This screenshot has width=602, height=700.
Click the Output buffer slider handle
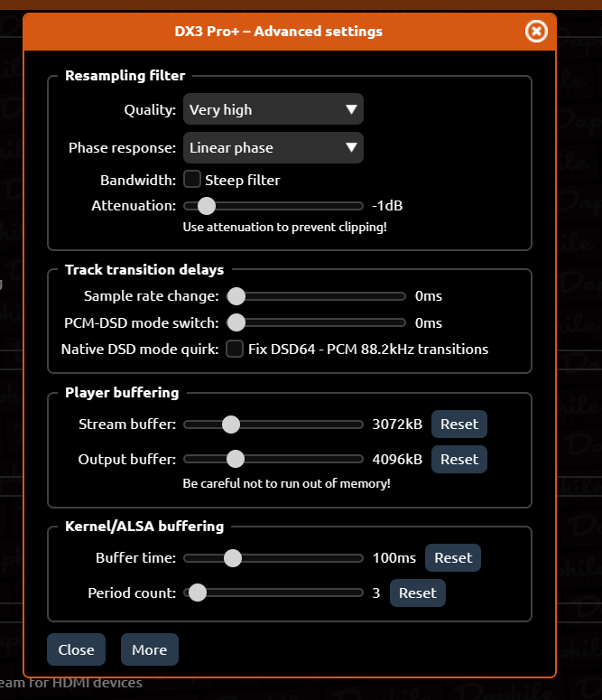tap(236, 459)
